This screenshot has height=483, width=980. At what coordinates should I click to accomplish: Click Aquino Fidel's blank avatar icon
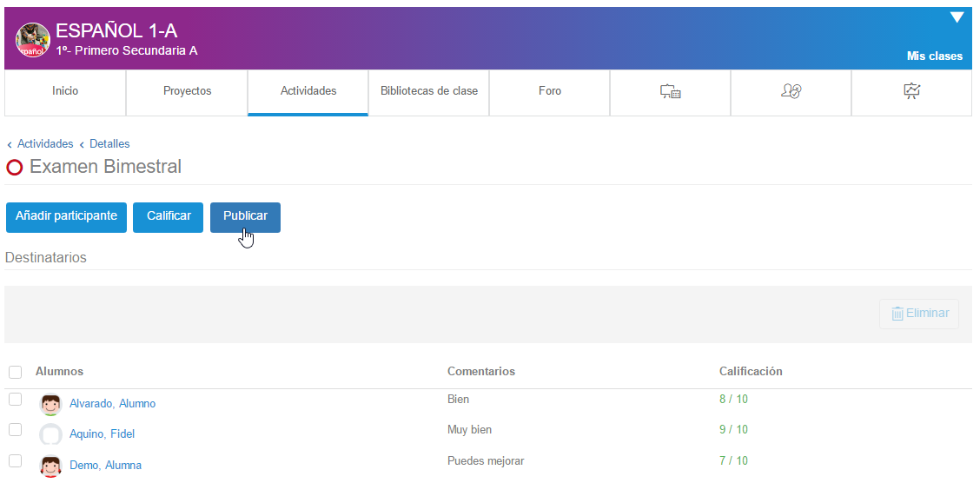click(51, 434)
